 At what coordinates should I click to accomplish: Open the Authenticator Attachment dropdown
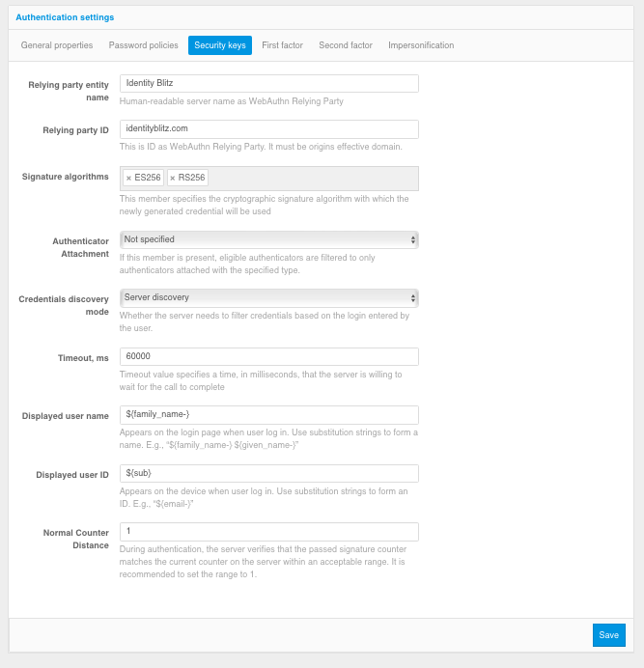(269, 239)
